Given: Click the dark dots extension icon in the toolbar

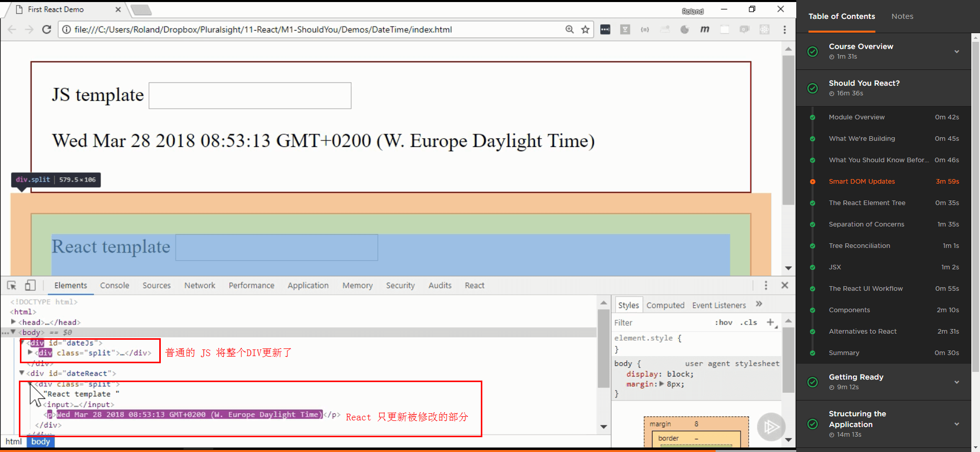Looking at the screenshot, I should 605,30.
